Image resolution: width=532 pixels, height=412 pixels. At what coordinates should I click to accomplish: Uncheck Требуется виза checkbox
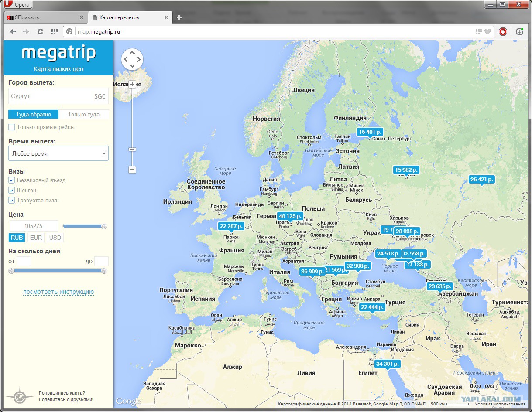(x=12, y=200)
